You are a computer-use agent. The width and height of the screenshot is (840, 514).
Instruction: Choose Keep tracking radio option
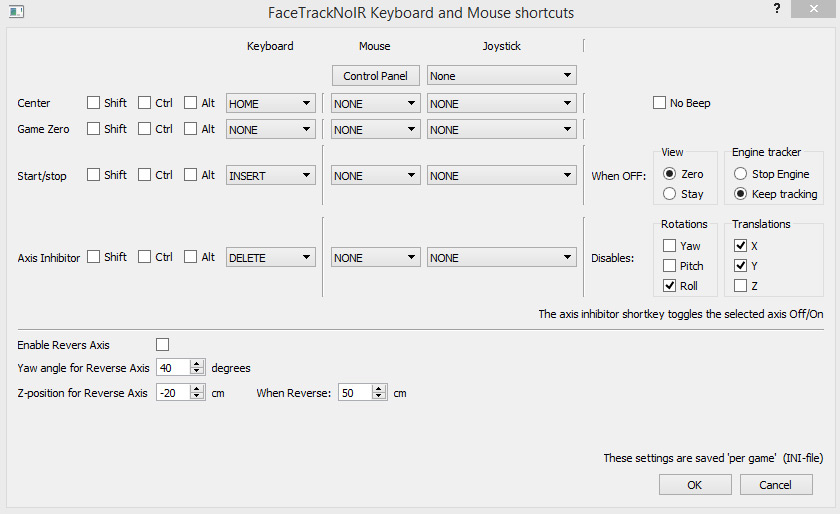[740, 193]
